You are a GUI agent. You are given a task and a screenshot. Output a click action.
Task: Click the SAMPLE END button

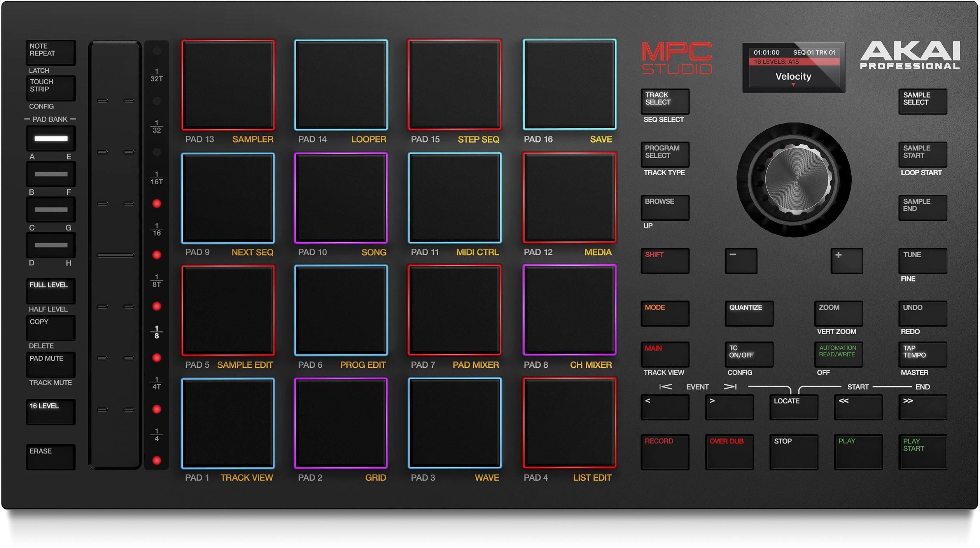pyautogui.click(x=923, y=208)
